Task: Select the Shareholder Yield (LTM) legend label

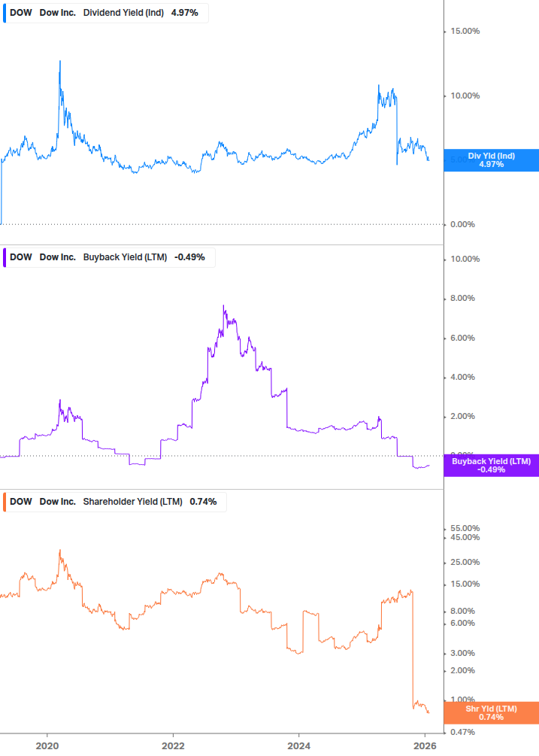Action: (132, 502)
